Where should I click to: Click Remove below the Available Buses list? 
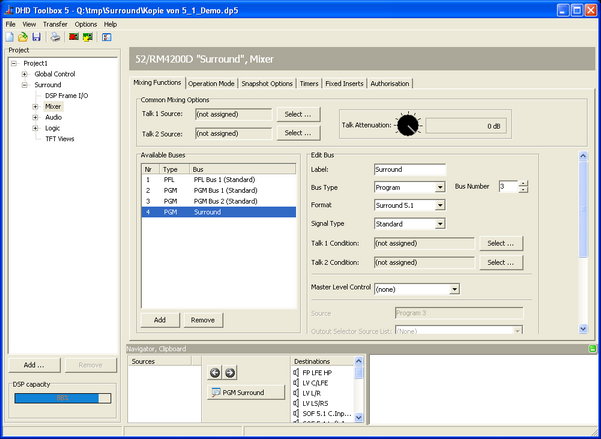tap(203, 320)
